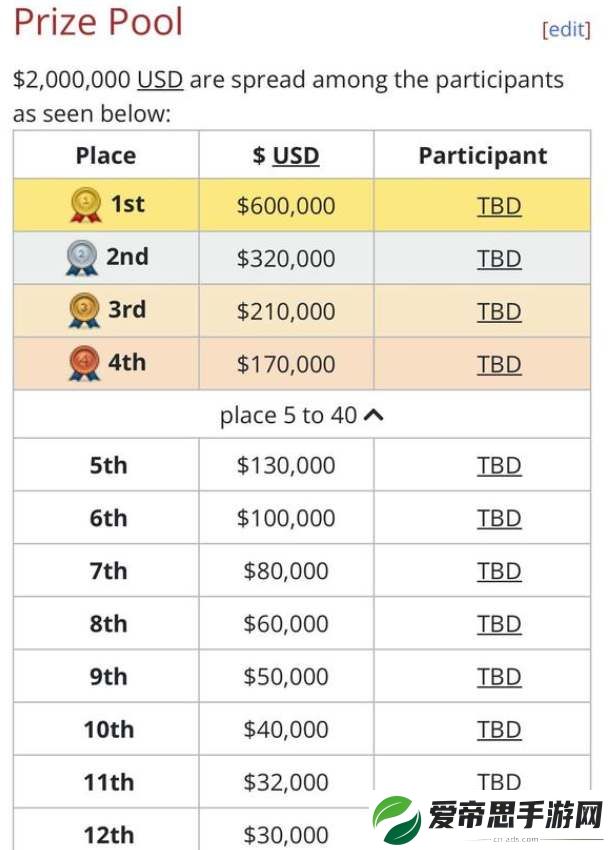The width and height of the screenshot is (613, 850).
Task: Open the TBD participant for 3rd place
Action: [x=499, y=312]
